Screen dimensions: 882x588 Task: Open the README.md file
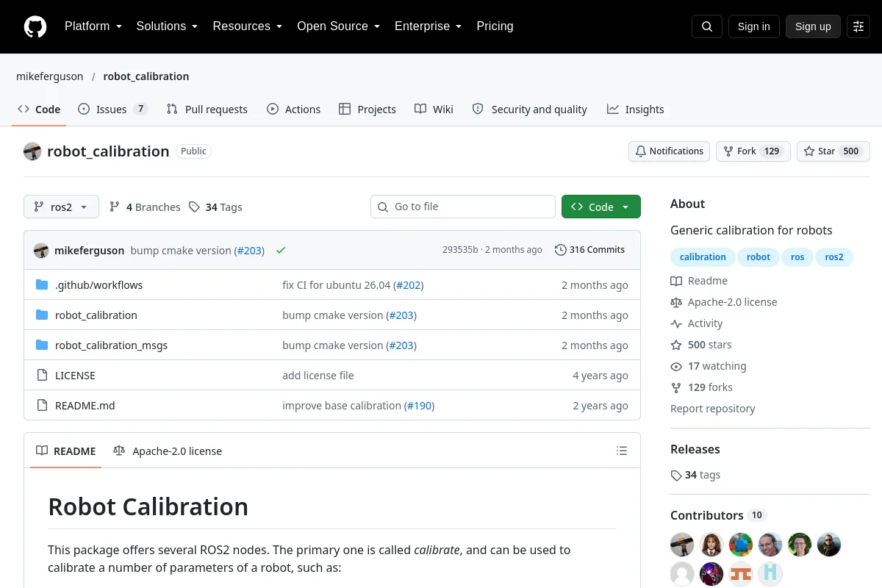(85, 406)
